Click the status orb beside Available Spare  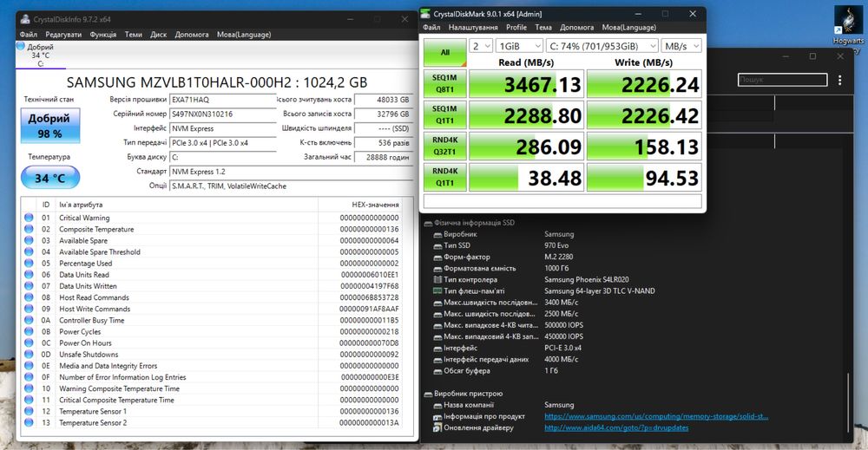[29, 240]
